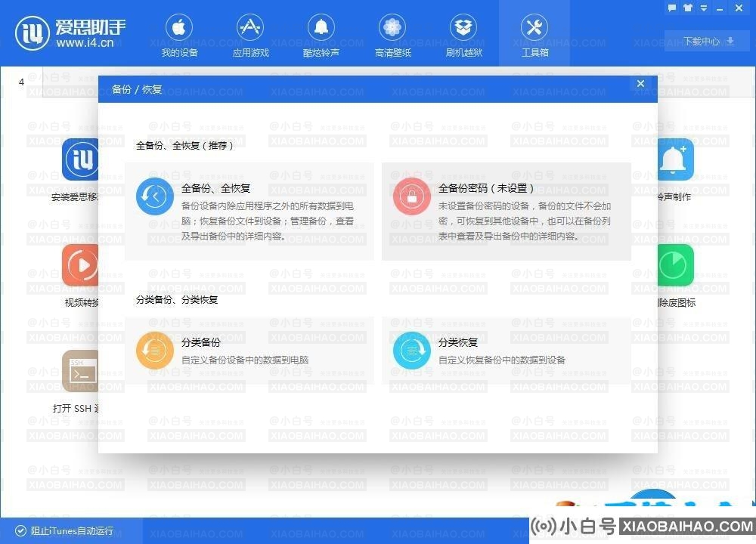
Task: Choose the 分类备份 option title
Action: click(200, 342)
